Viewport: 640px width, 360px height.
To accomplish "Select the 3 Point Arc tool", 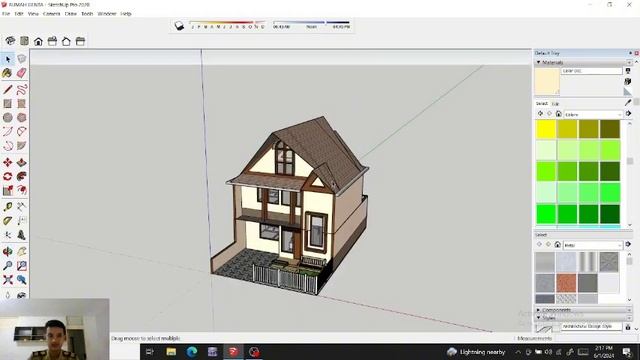I will [x=7, y=146].
